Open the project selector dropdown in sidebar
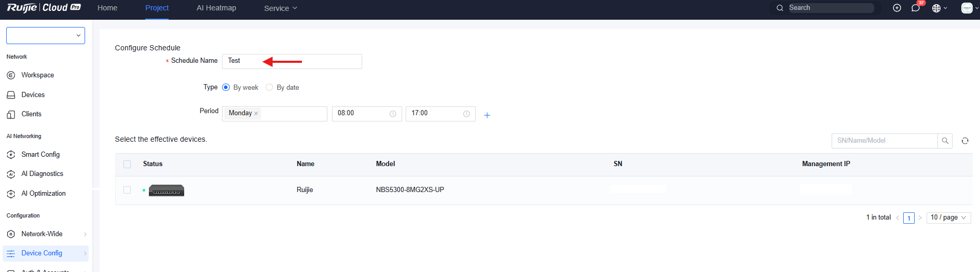 [46, 36]
